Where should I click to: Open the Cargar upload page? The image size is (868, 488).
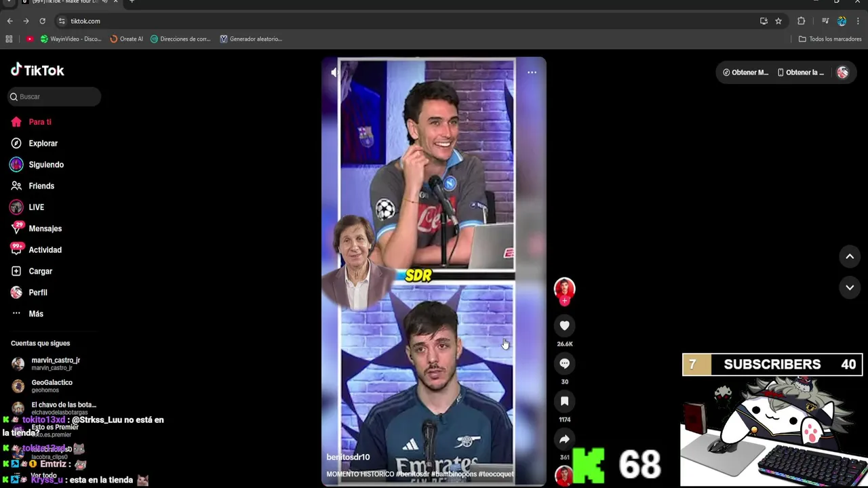[31, 271]
